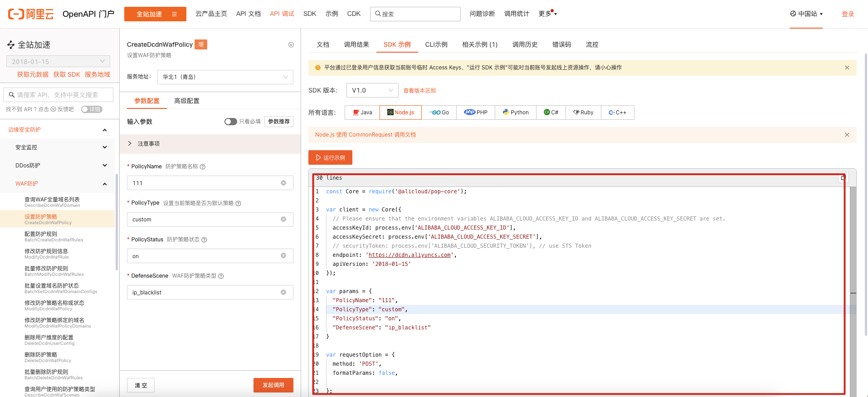The height and width of the screenshot is (397, 868).
Task: Open the SDK 版本 V1.0 dropdown
Action: (372, 90)
